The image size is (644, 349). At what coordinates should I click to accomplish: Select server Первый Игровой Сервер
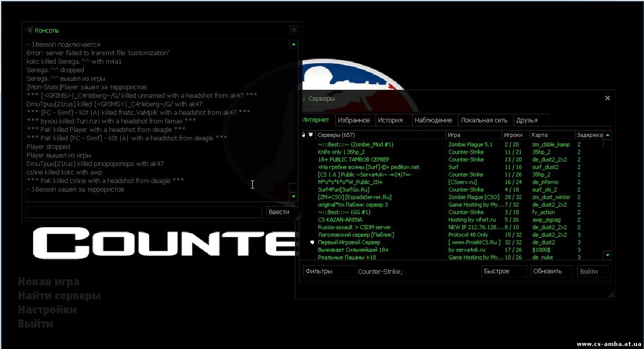pyautogui.click(x=451, y=242)
